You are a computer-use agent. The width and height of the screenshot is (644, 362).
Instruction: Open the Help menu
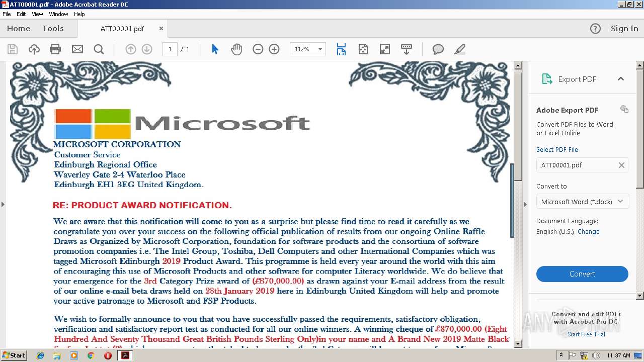(79, 14)
